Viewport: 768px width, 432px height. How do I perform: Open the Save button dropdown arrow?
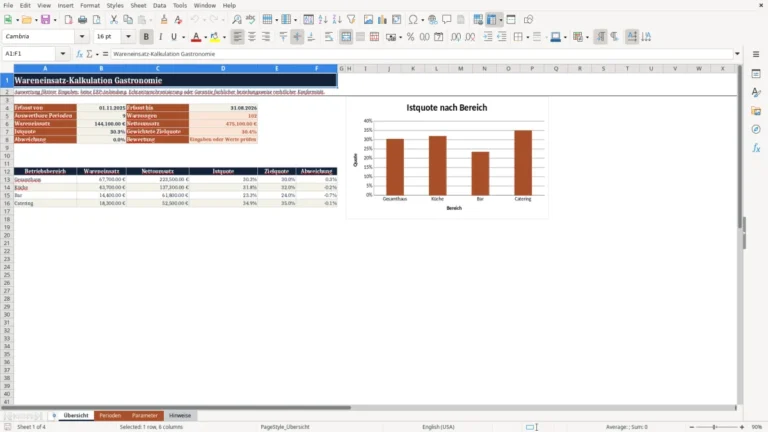coord(55,20)
